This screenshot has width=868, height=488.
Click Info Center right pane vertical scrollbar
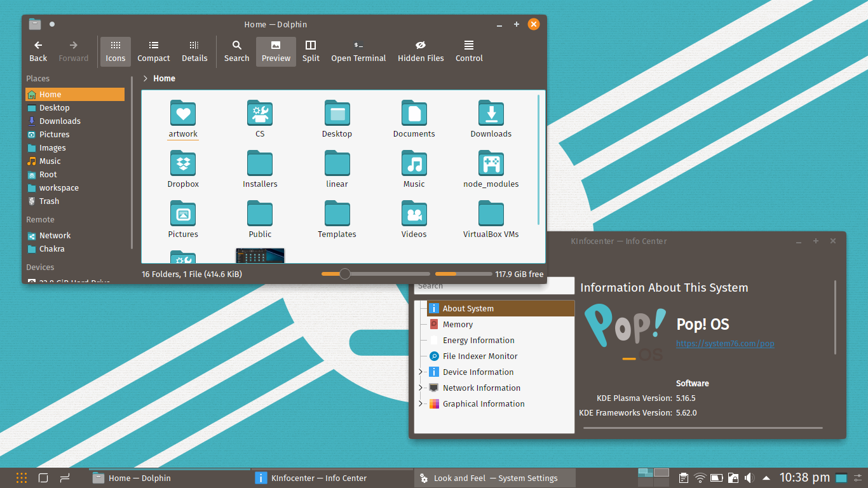click(x=836, y=317)
